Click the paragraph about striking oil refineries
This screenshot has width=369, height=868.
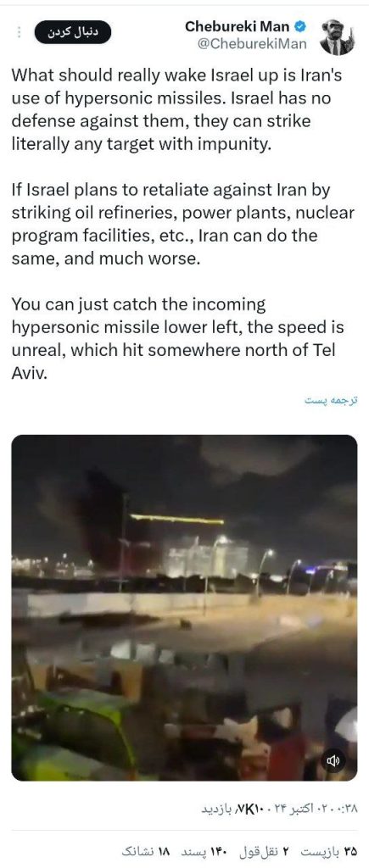[183, 224]
